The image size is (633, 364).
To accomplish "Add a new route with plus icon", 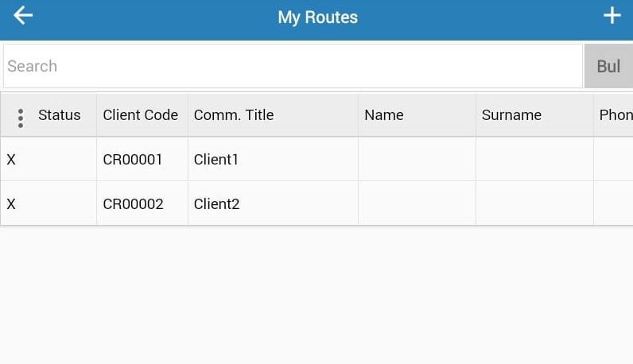I will click(612, 15).
